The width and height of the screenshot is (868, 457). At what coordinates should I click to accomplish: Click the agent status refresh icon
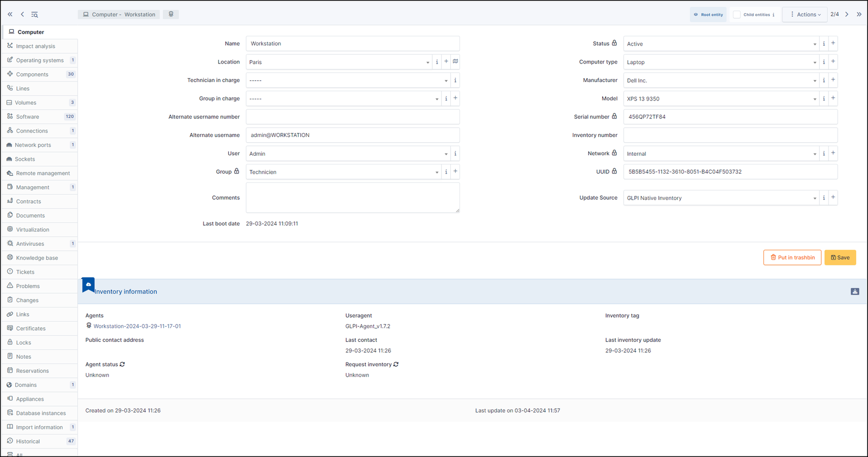[122, 364]
